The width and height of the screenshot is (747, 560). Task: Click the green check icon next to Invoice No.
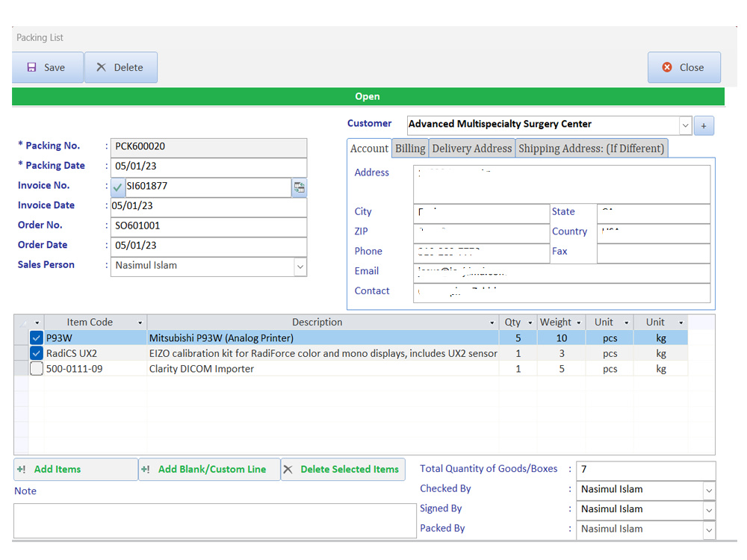coord(118,187)
